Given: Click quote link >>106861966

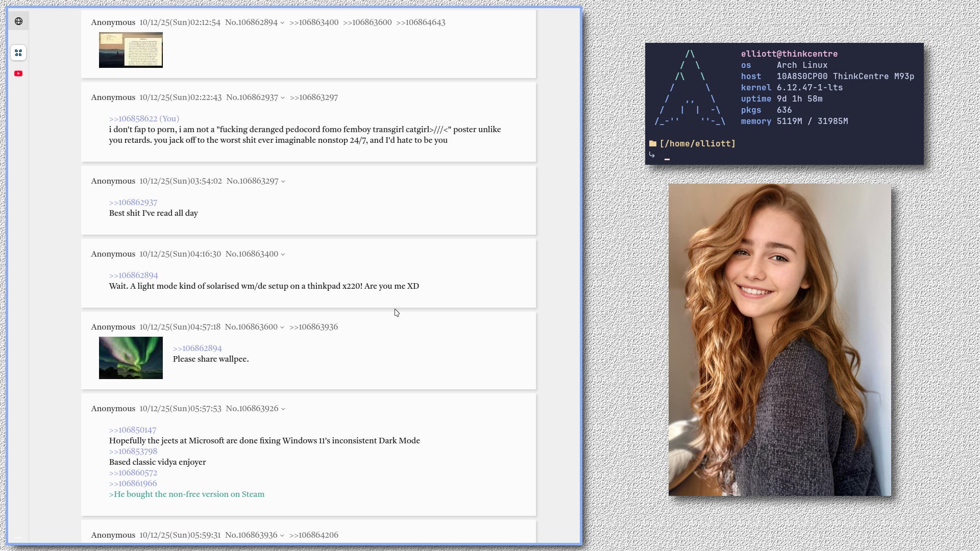Looking at the screenshot, I should (x=133, y=484).
